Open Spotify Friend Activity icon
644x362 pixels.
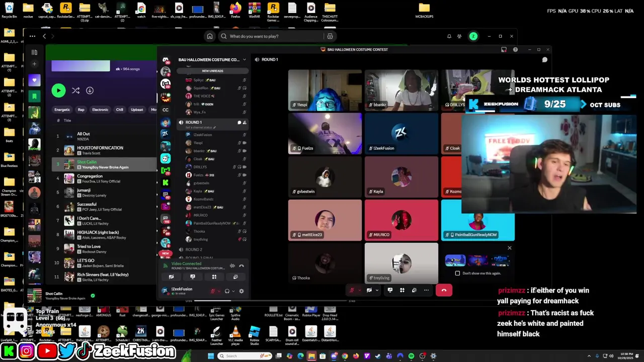[459, 36]
